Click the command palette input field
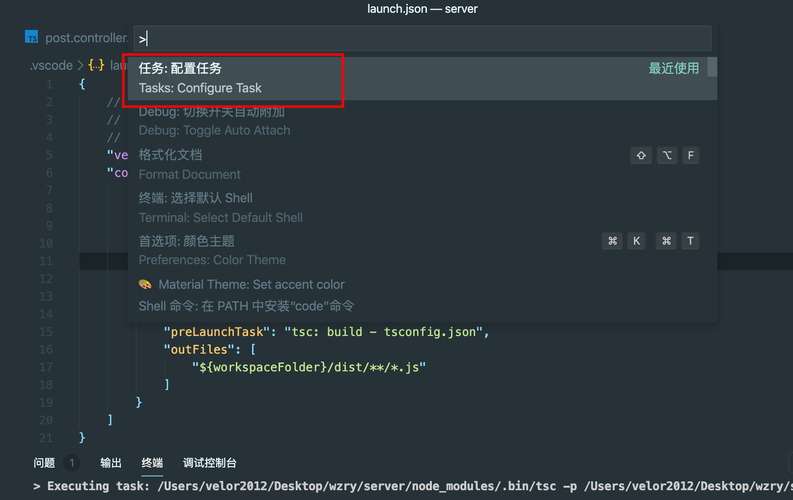793x500 pixels. (422, 38)
